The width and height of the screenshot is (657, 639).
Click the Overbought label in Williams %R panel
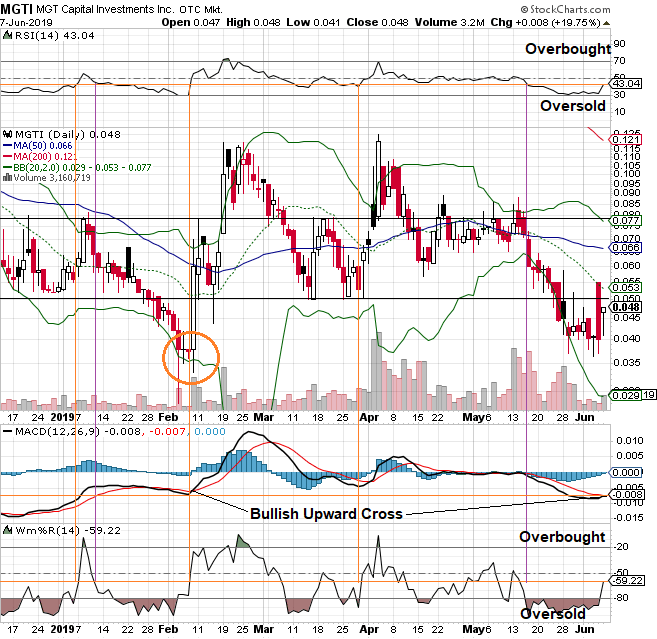562,537
